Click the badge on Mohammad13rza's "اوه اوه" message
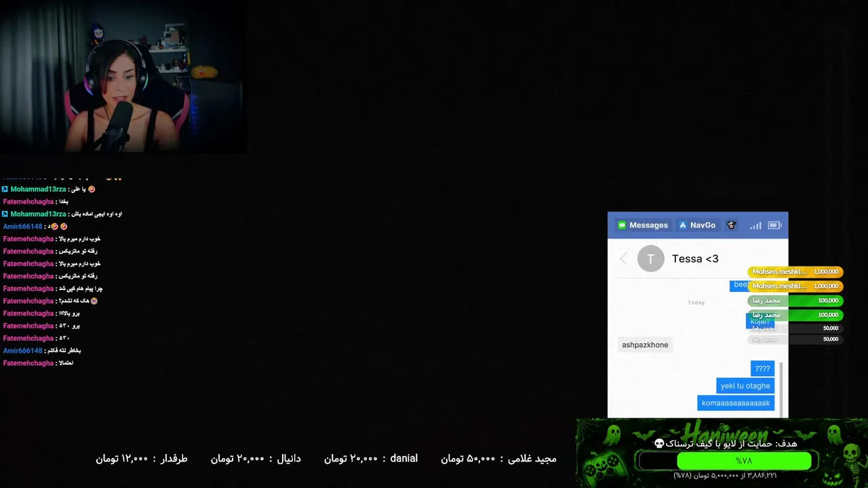Image resolution: width=868 pixels, height=488 pixels. pyautogui.click(x=5, y=214)
